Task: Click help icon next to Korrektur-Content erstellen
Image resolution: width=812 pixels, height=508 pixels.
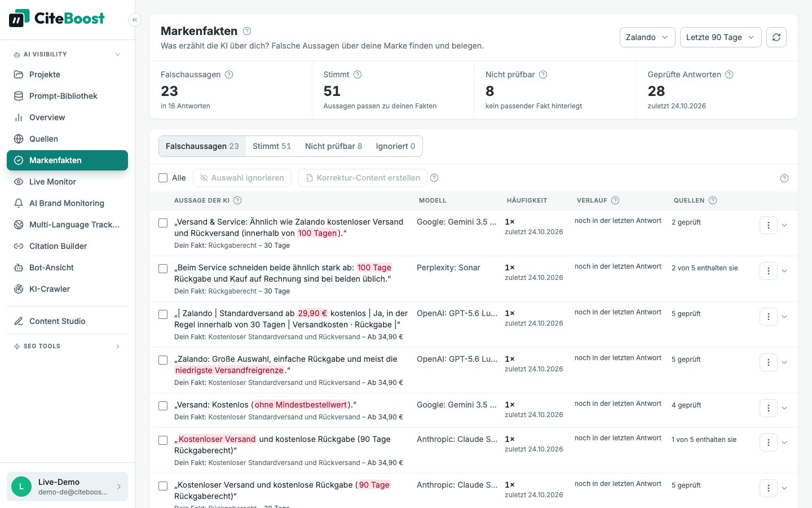Action: pos(434,178)
